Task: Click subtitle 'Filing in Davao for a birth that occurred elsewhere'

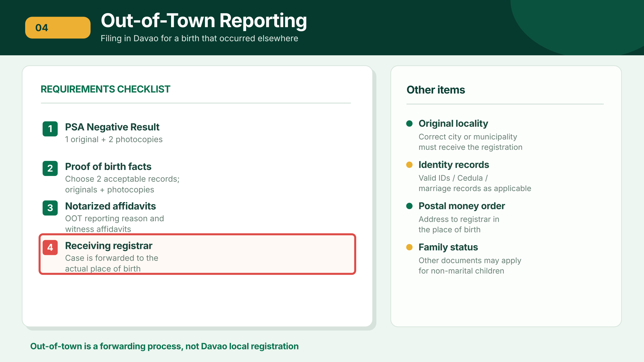Action: pyautogui.click(x=199, y=38)
